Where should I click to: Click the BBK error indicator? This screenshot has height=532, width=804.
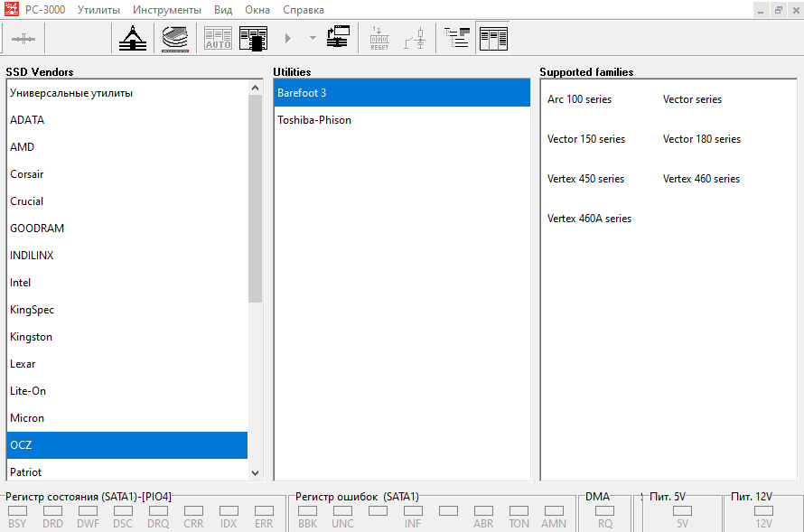pos(308,511)
